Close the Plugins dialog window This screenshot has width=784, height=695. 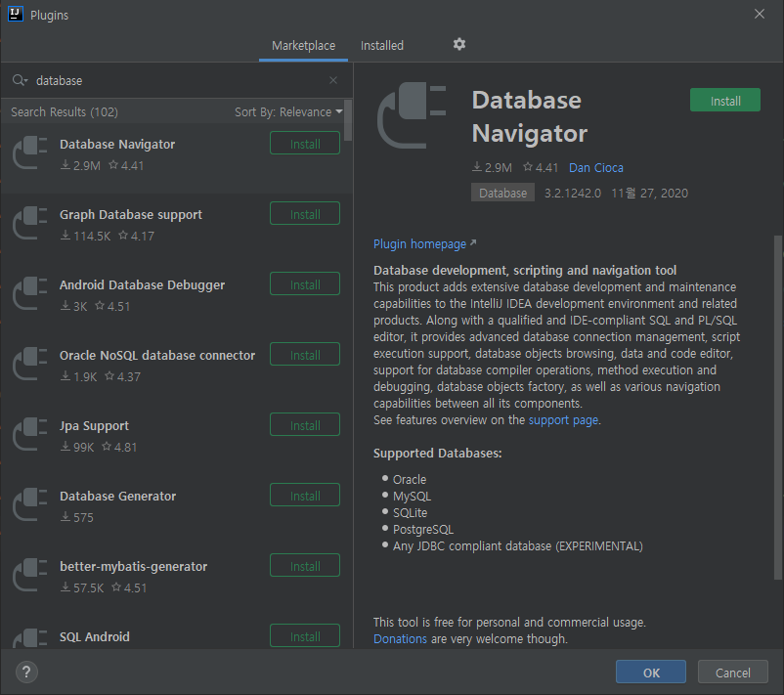coord(759,14)
